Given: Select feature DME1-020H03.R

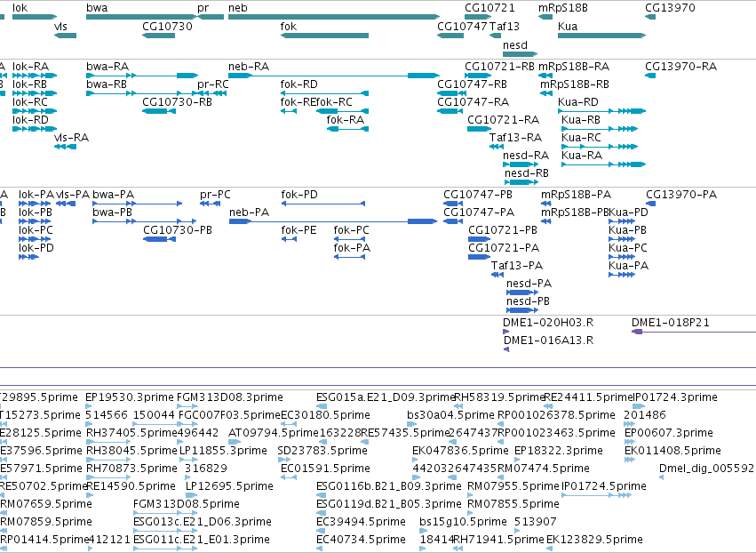Looking at the screenshot, I should point(548,323).
